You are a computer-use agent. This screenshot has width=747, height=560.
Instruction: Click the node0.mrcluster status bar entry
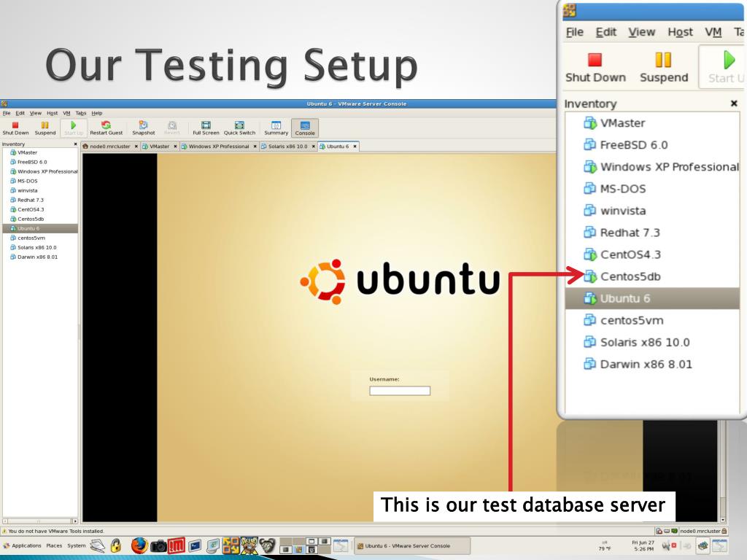[x=703, y=531]
